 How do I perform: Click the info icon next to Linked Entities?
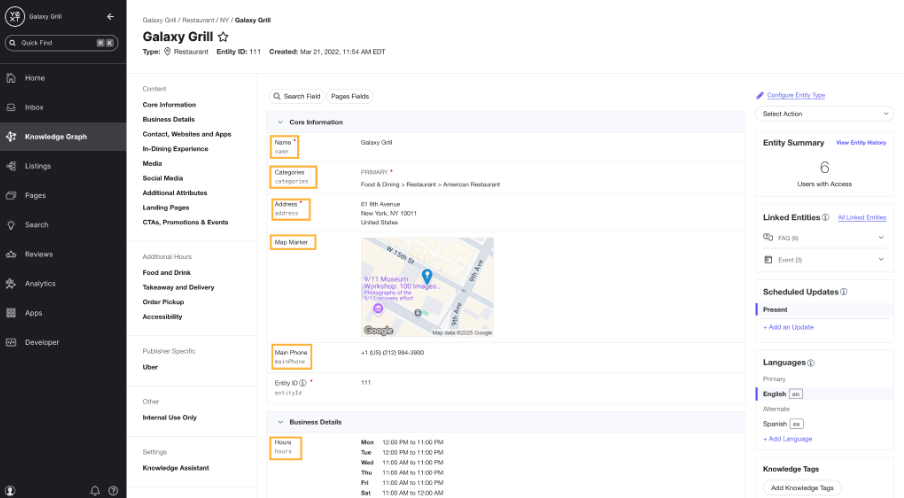[x=826, y=217]
